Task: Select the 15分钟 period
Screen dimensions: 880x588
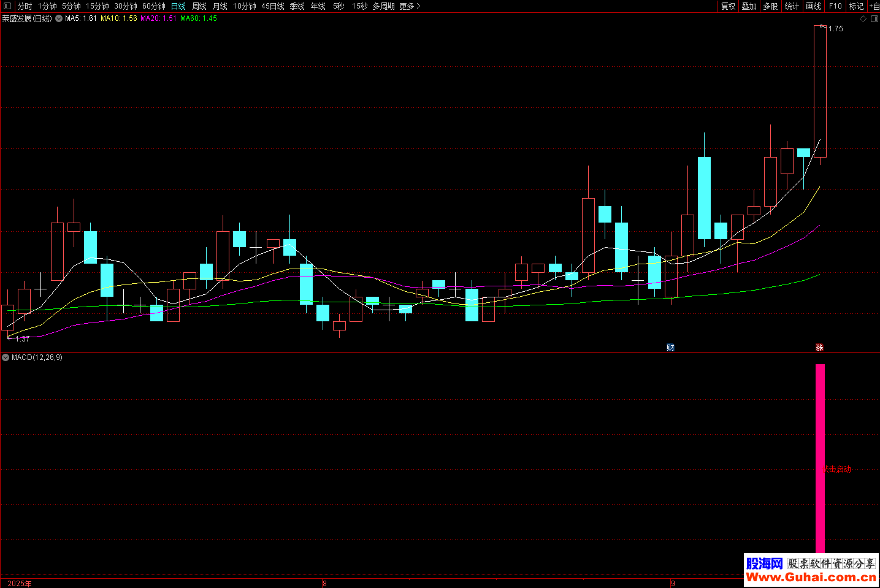Action: coord(98,6)
